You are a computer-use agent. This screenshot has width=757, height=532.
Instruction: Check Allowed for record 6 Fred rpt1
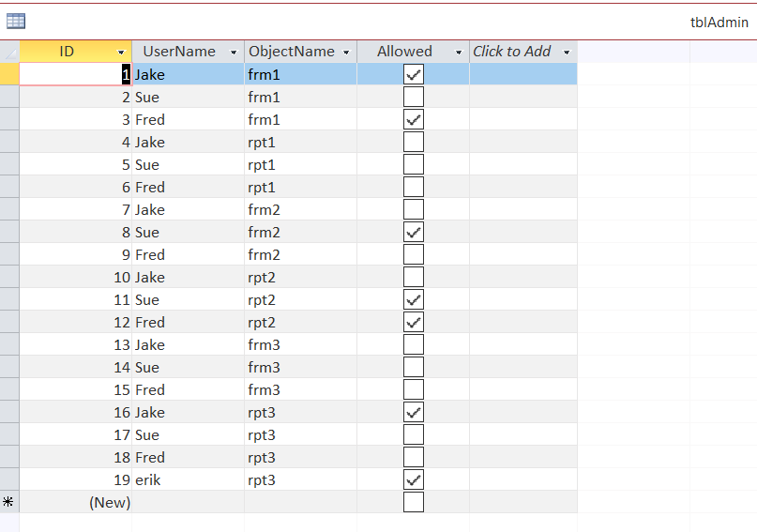point(414,187)
